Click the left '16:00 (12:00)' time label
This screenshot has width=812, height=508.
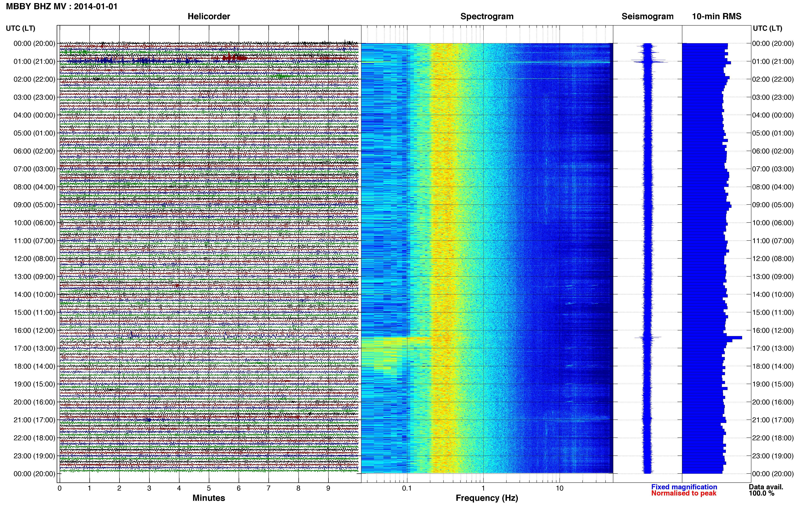pyautogui.click(x=34, y=330)
